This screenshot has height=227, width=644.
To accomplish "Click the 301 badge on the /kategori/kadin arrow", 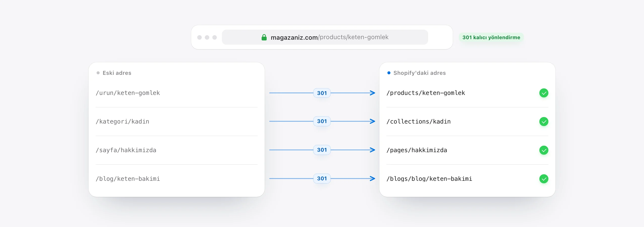I will (x=322, y=121).
